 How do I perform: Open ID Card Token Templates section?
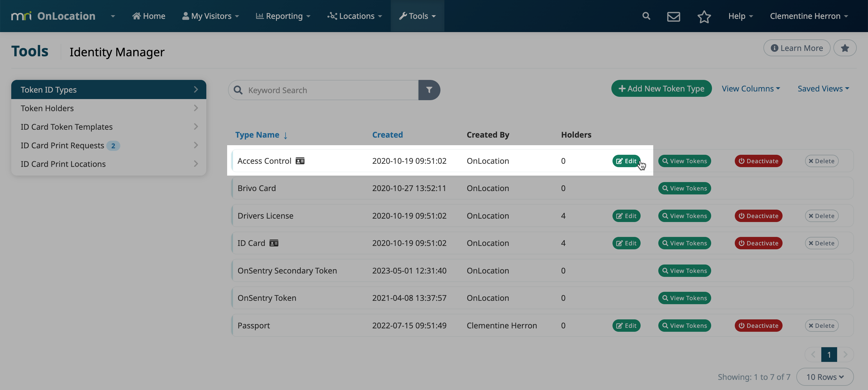click(108, 127)
